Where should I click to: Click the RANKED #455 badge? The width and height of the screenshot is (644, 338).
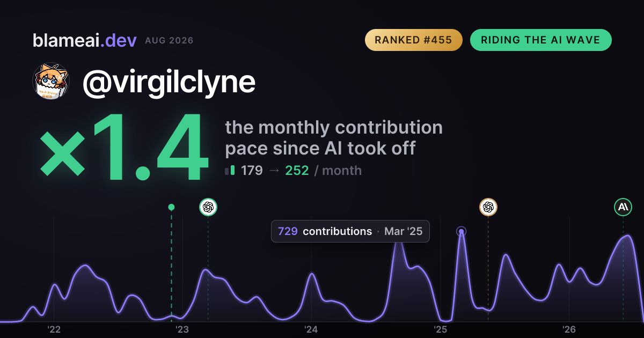[413, 40]
